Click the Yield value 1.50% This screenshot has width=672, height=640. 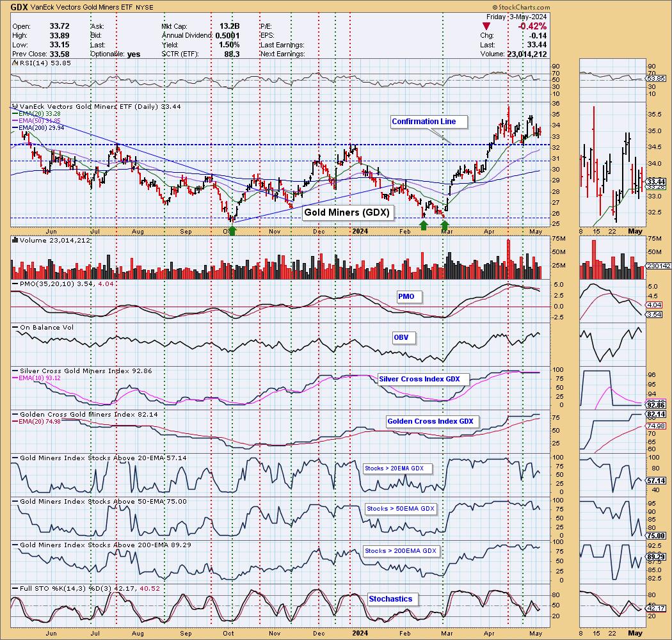coord(229,45)
